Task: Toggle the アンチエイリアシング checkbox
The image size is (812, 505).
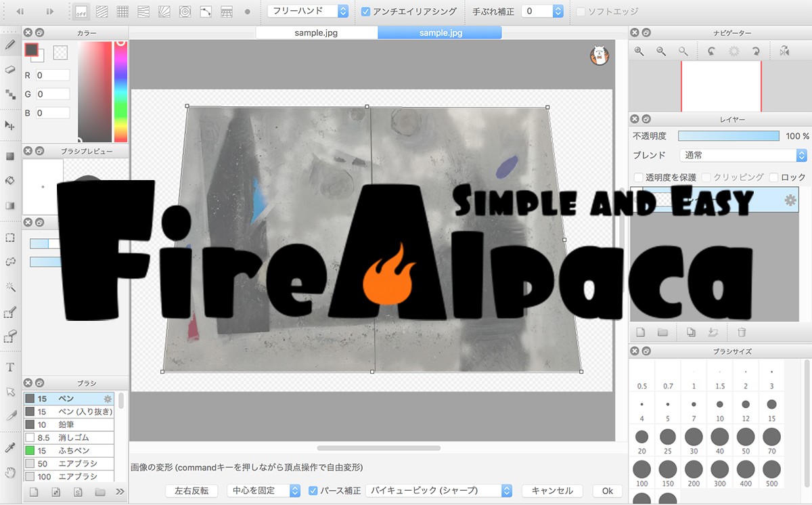Action: (x=365, y=12)
